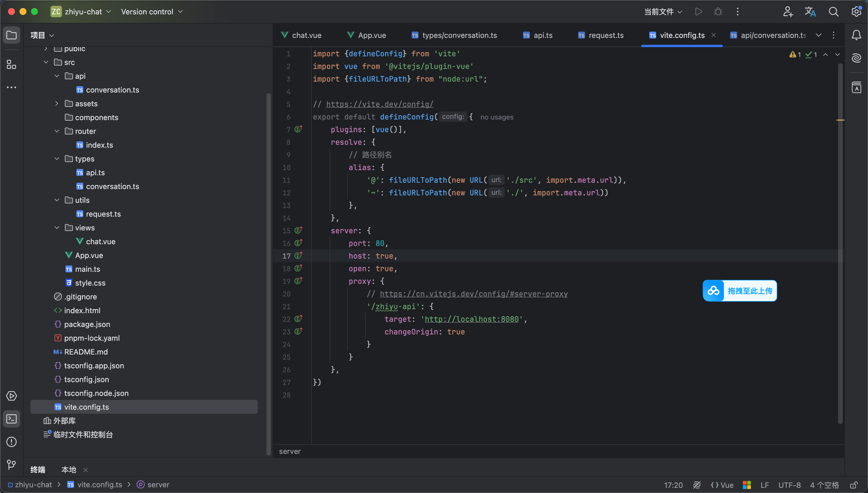This screenshot has width=868, height=493.
Task: Switch to the request.ts editor tab
Action: 601,35
